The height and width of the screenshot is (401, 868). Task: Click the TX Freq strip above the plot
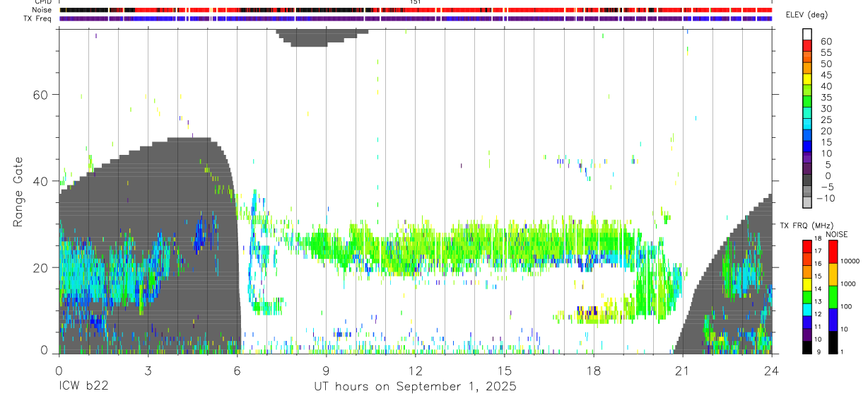coord(415,18)
